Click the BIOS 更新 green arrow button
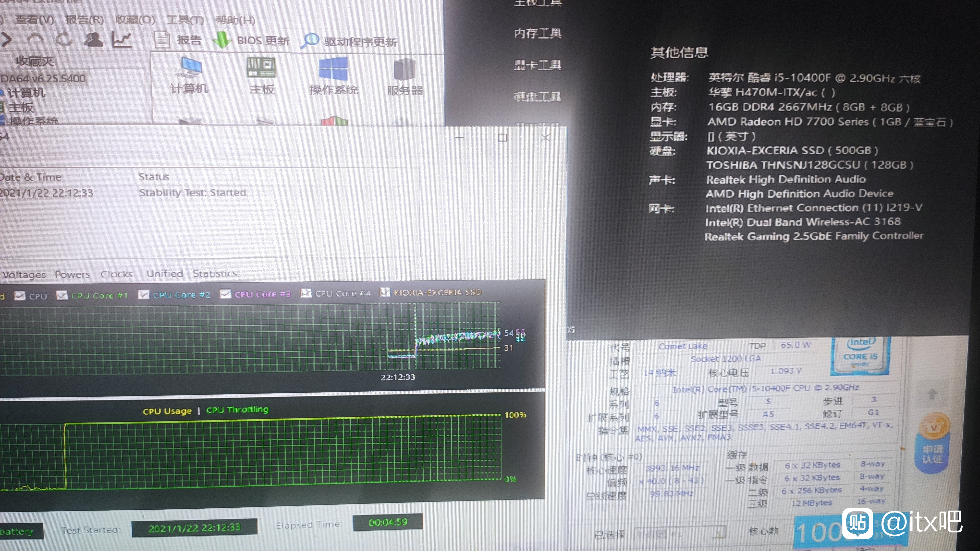Viewport: 980px width, 551px height. (251, 40)
